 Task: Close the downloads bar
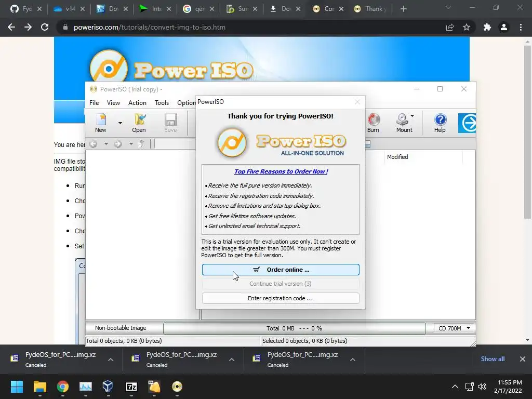click(523, 359)
